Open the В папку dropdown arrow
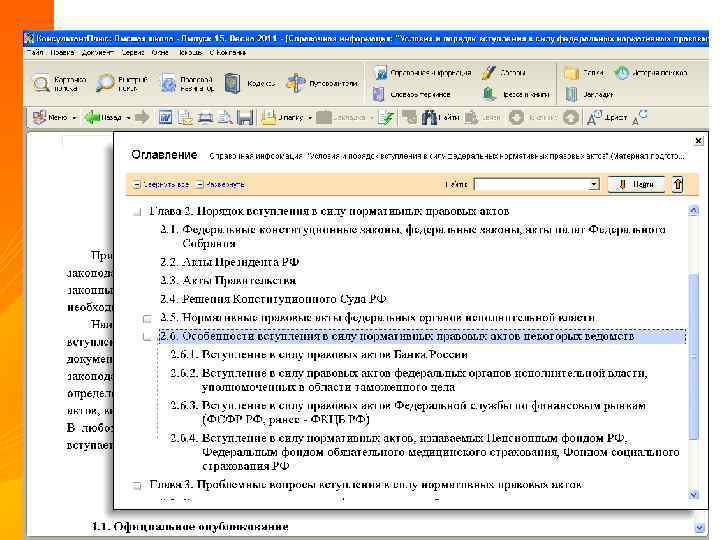 (310, 118)
